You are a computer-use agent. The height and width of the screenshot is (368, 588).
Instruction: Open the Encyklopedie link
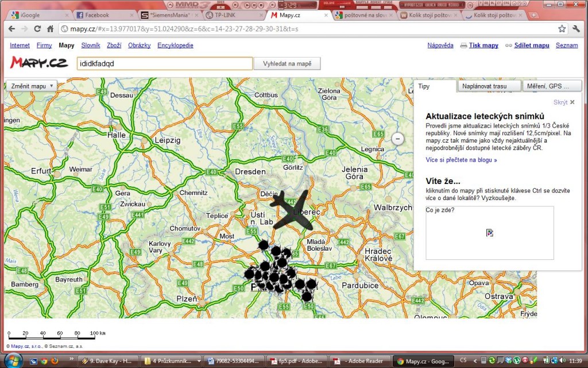pyautogui.click(x=176, y=45)
